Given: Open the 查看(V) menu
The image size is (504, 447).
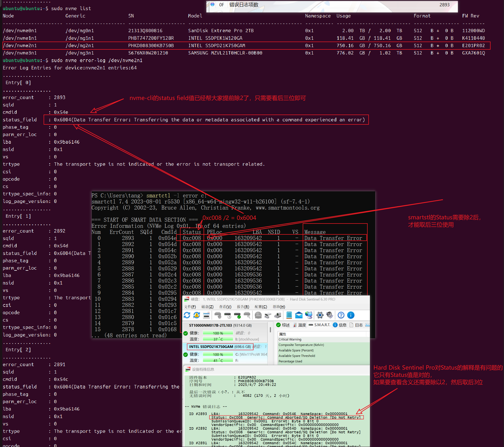Looking at the screenshot, I should (225, 307).
